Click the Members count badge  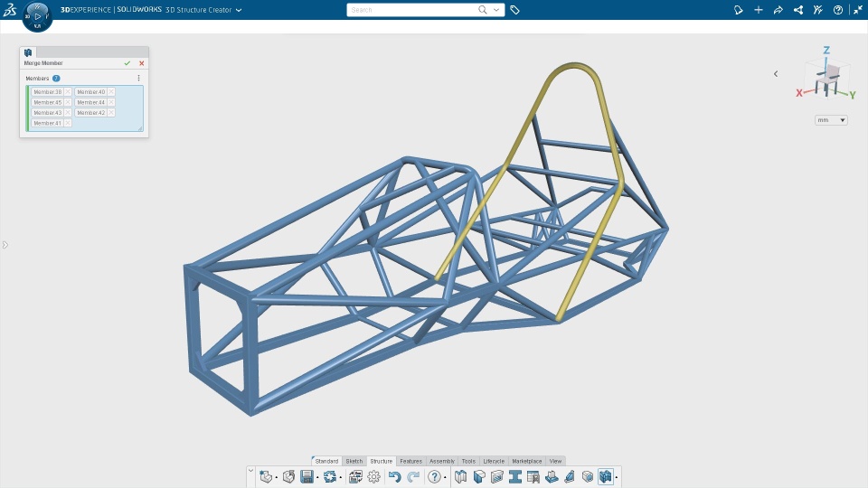pyautogui.click(x=56, y=78)
